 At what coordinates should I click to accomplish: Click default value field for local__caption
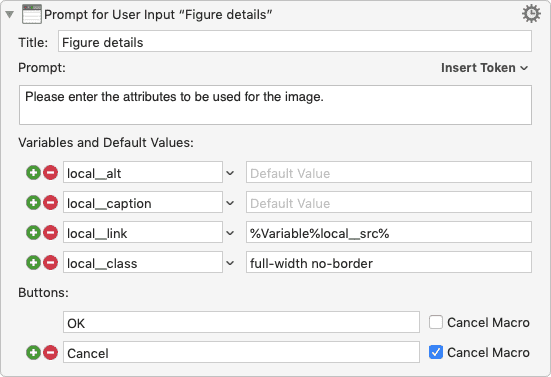point(389,202)
